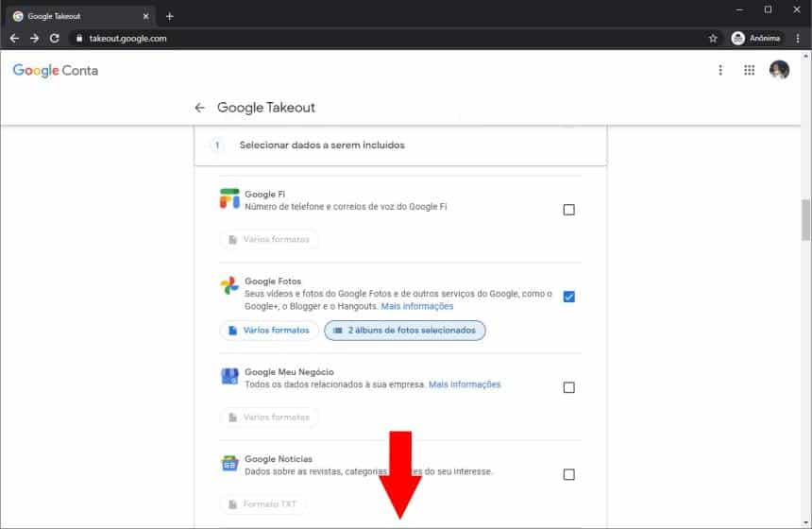The width and height of the screenshot is (812, 529).
Task: Open the account profile avatar
Action: pyautogui.click(x=779, y=70)
